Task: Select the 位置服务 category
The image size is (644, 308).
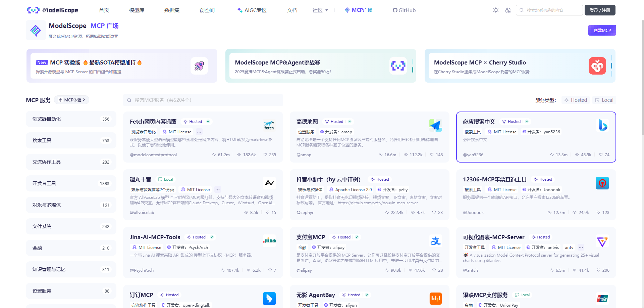Action: click(x=71, y=291)
